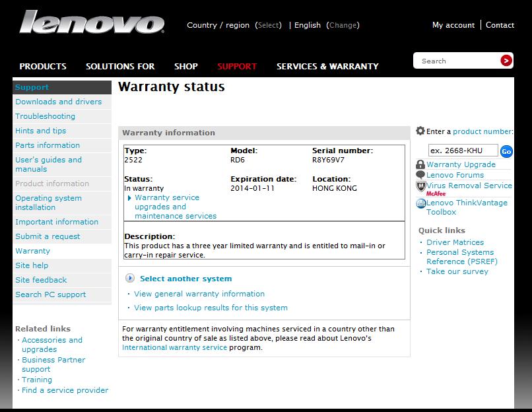This screenshot has height=412, width=532.
Task: Click the gear icon beside product number
Action: click(x=420, y=131)
